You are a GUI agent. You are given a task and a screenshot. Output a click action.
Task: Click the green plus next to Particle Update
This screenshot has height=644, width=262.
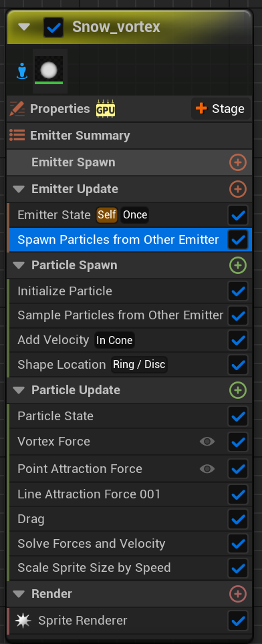pos(238,390)
